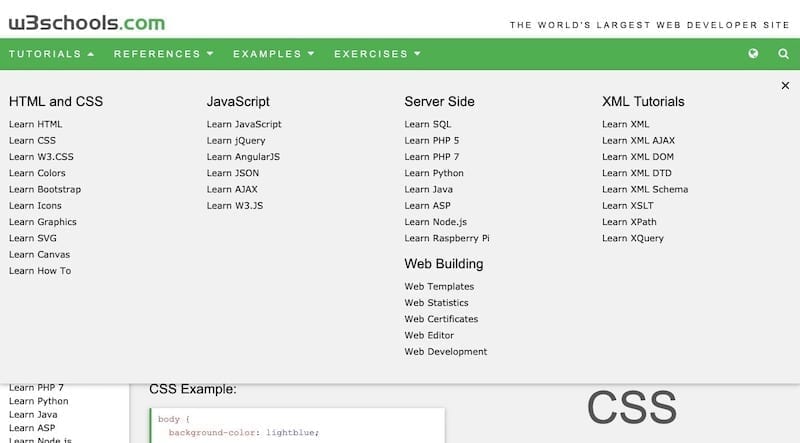Viewport: 800px width, 443px height.
Task: Go to Learn XML DTD
Action: click(637, 173)
